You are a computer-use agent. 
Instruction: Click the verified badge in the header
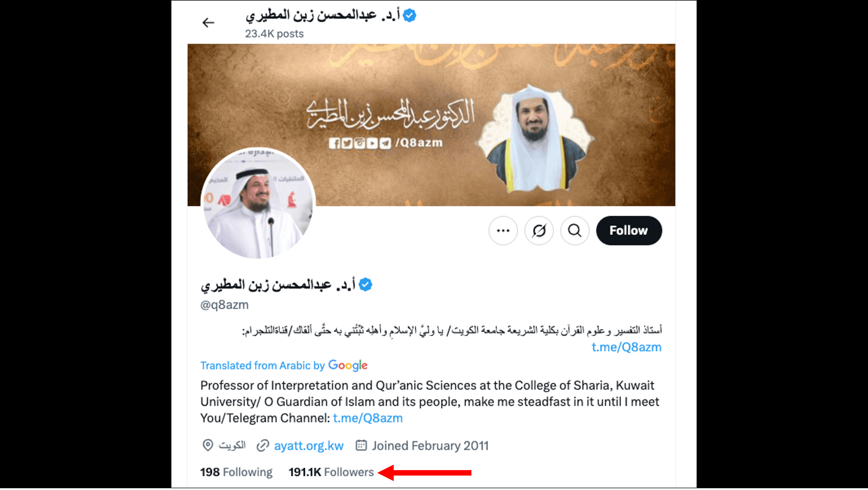coord(410,16)
